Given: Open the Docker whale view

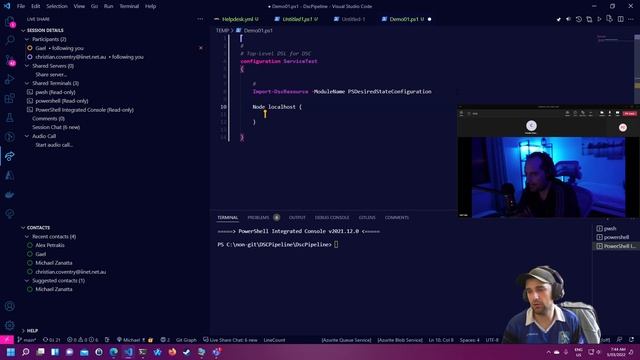Looking at the screenshot, I should click(x=9, y=195).
